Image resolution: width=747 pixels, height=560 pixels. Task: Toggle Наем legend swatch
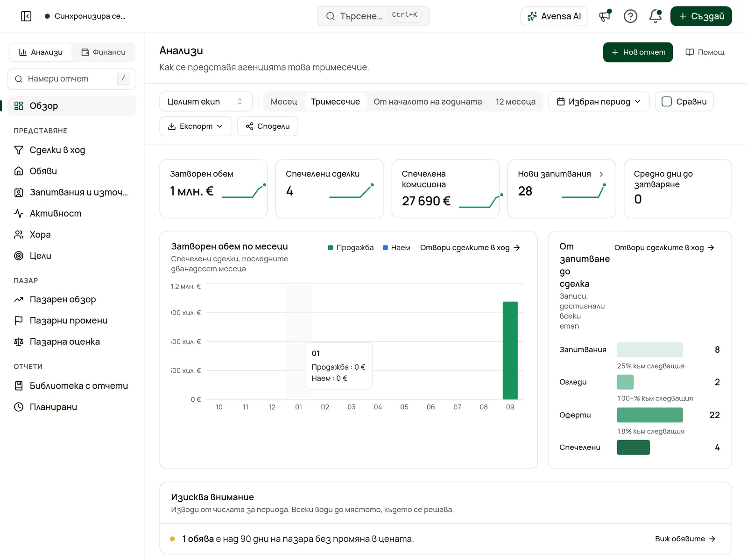point(385,248)
